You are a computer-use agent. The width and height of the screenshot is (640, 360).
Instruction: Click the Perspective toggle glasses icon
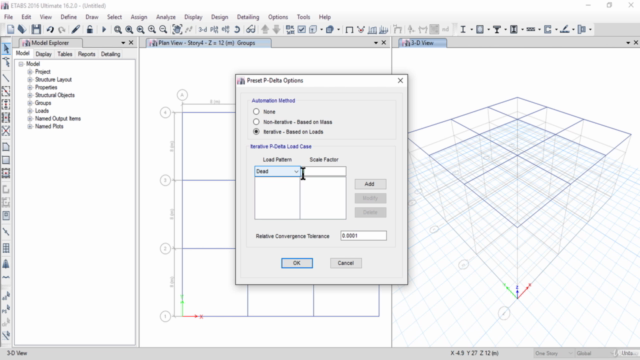250,29
